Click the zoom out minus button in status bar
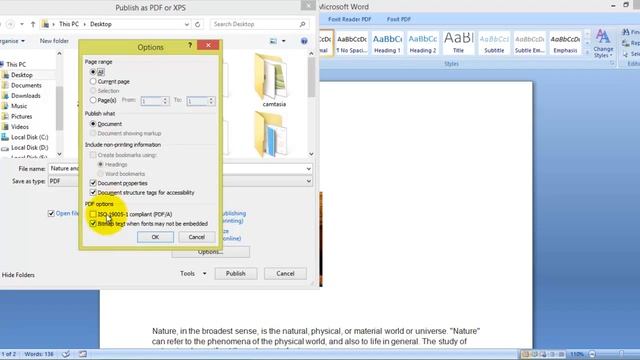 592,354
